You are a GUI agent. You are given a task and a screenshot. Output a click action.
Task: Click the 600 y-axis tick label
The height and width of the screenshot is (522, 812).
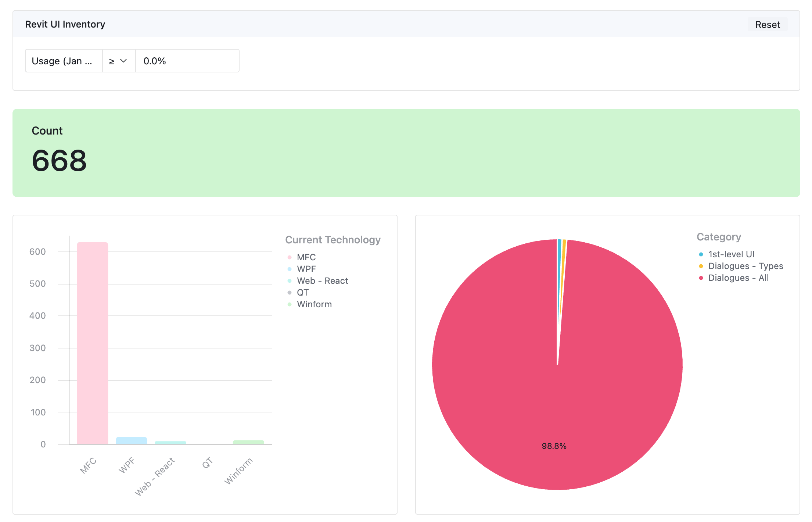click(37, 252)
